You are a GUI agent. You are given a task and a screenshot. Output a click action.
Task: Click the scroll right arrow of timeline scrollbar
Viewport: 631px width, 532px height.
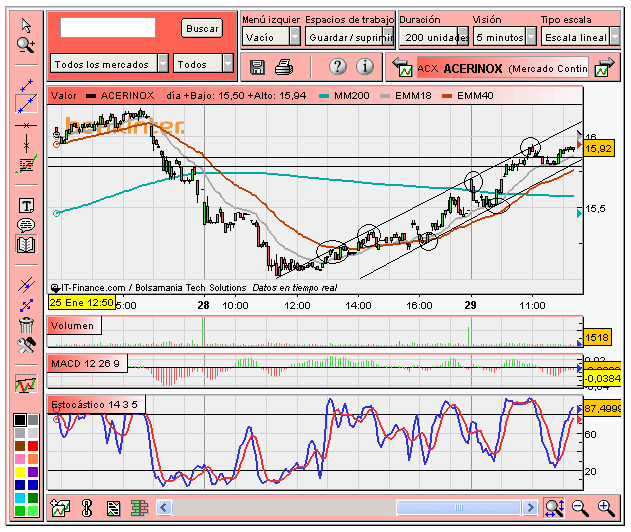(x=530, y=507)
